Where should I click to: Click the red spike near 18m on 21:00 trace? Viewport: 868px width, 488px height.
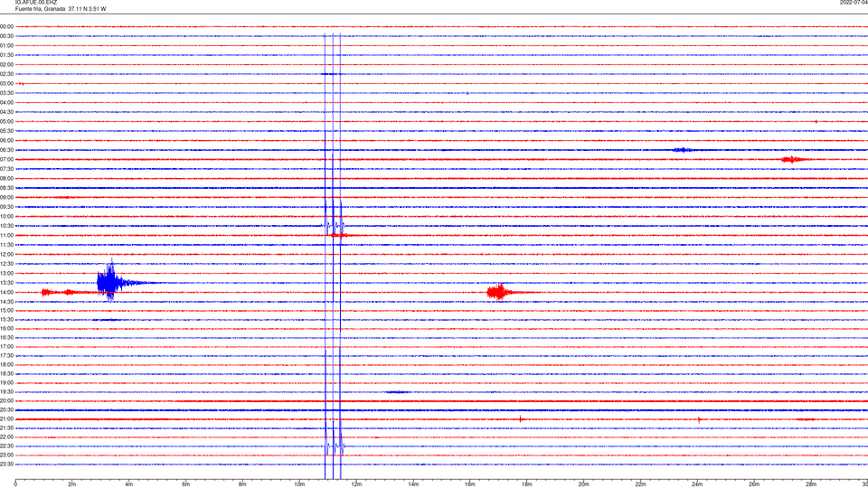point(521,418)
